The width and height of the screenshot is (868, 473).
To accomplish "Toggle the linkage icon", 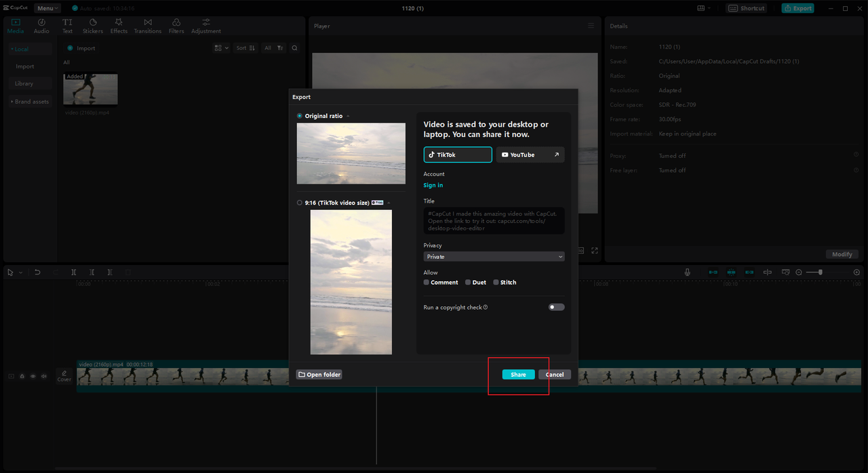I will [749, 272].
